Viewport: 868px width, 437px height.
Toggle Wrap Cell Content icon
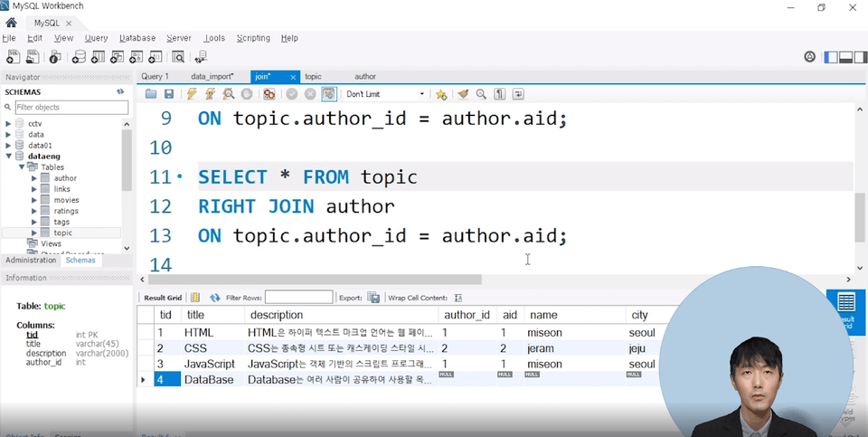[x=458, y=298]
